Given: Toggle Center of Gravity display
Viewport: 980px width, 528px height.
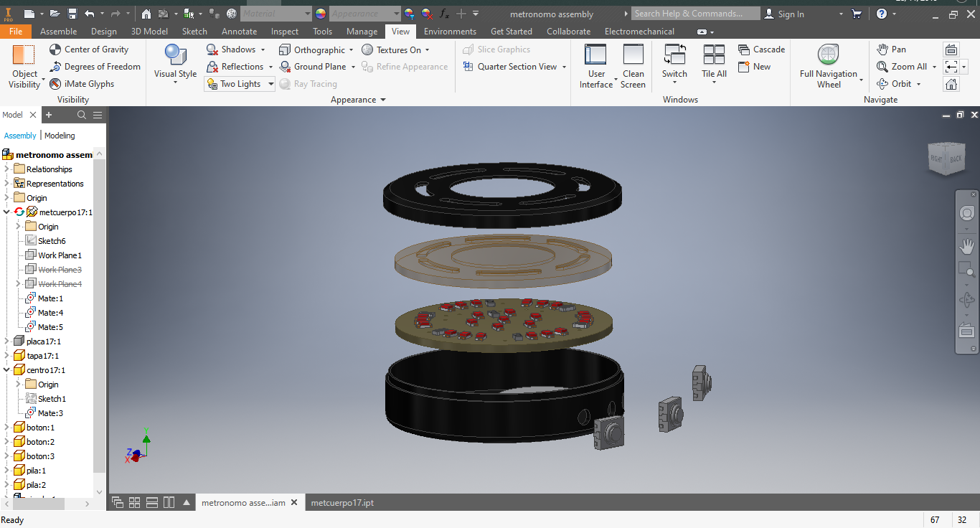Looking at the screenshot, I should click(89, 49).
